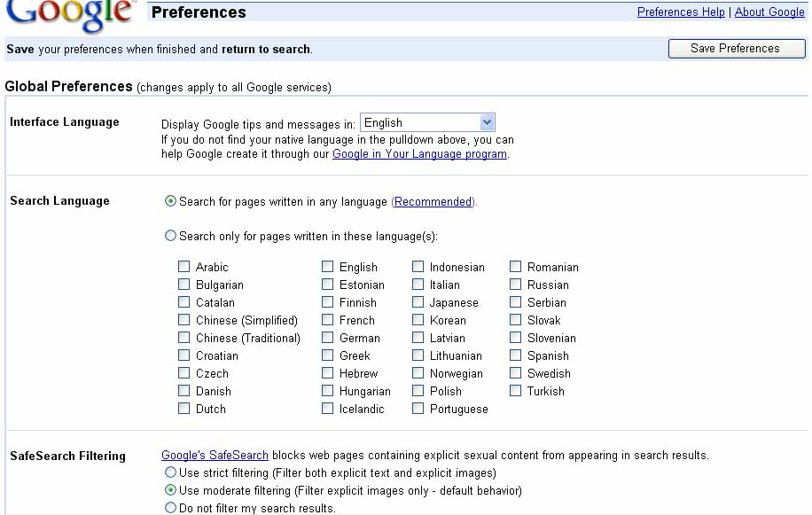
Task: Select search only pages in these languages
Action: pyautogui.click(x=170, y=236)
